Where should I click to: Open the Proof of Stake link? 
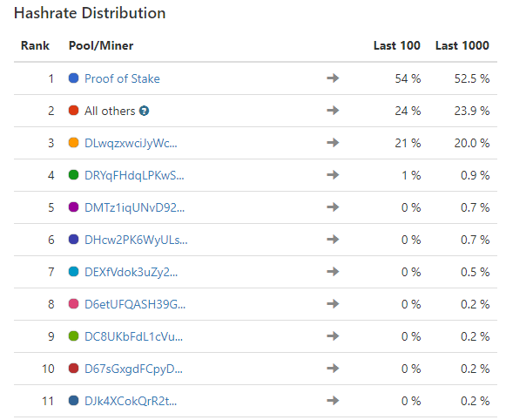tap(122, 78)
